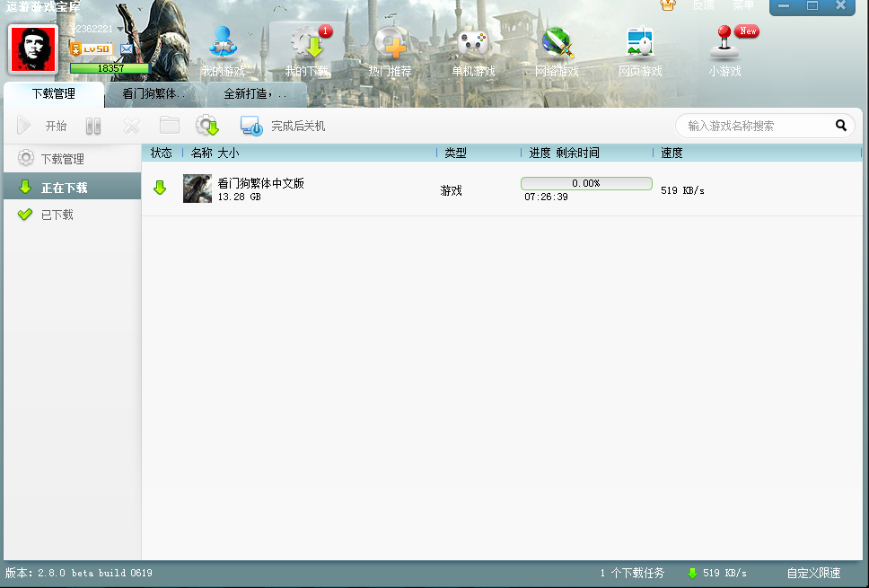The width and height of the screenshot is (869, 588).
Task: Click the 剩余时间 column header label
Action: [577, 153]
